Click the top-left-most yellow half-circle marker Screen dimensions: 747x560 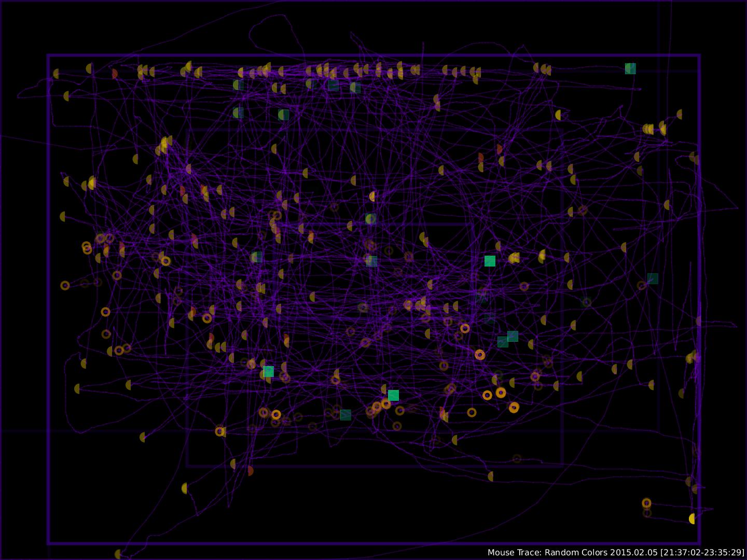pyautogui.click(x=56, y=74)
